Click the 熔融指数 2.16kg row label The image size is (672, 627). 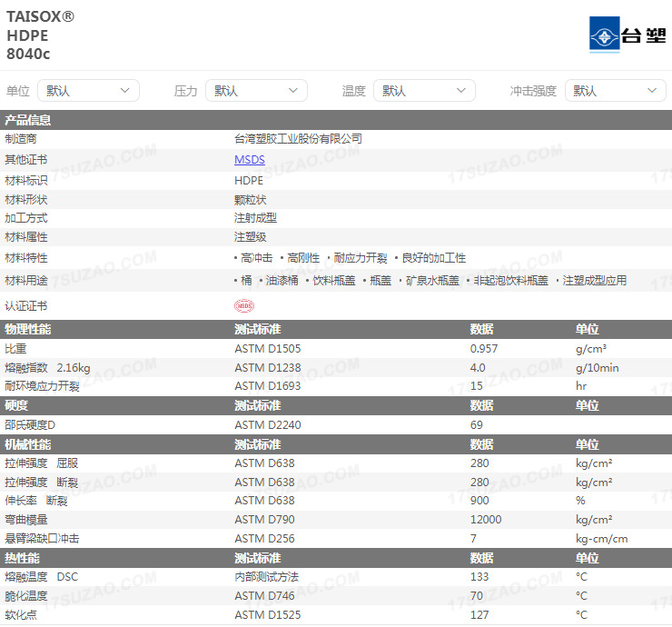pos(47,367)
